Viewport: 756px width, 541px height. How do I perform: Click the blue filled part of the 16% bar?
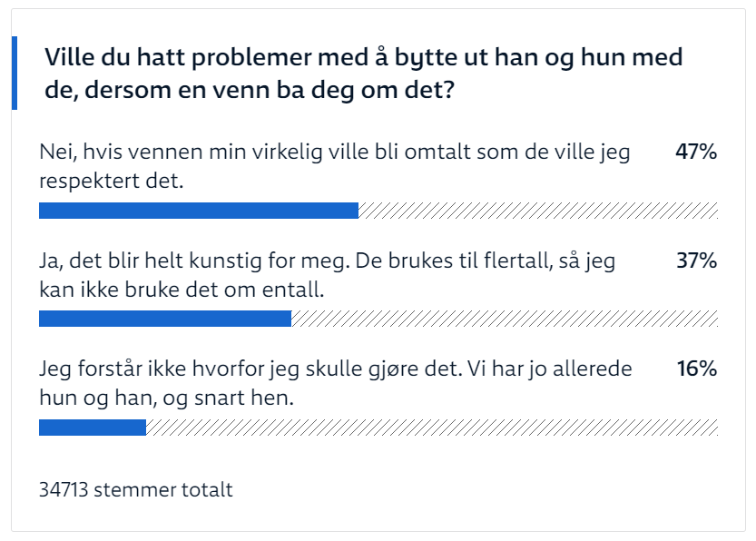[93, 427]
